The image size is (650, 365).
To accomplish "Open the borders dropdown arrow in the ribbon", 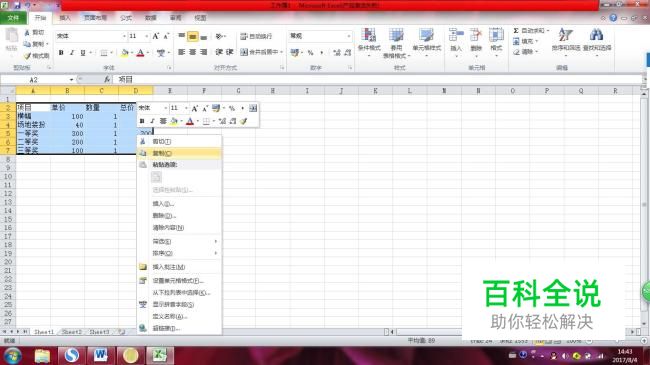I will click(x=112, y=53).
